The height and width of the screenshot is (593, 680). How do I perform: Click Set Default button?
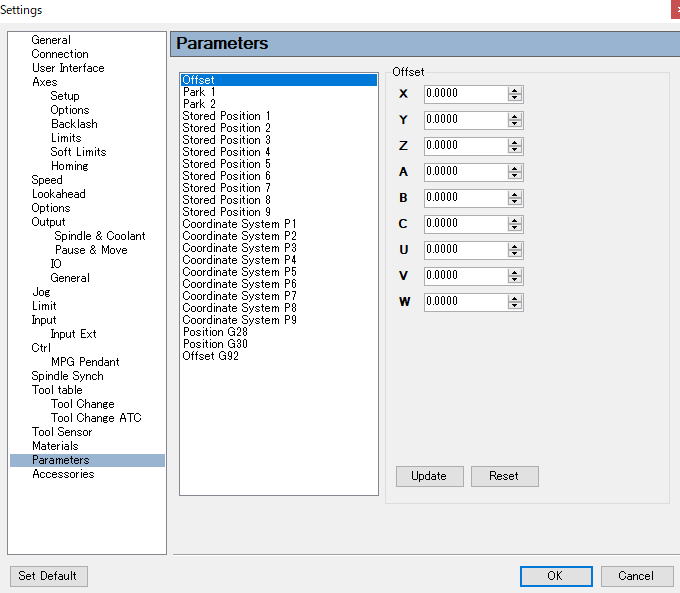point(49,576)
